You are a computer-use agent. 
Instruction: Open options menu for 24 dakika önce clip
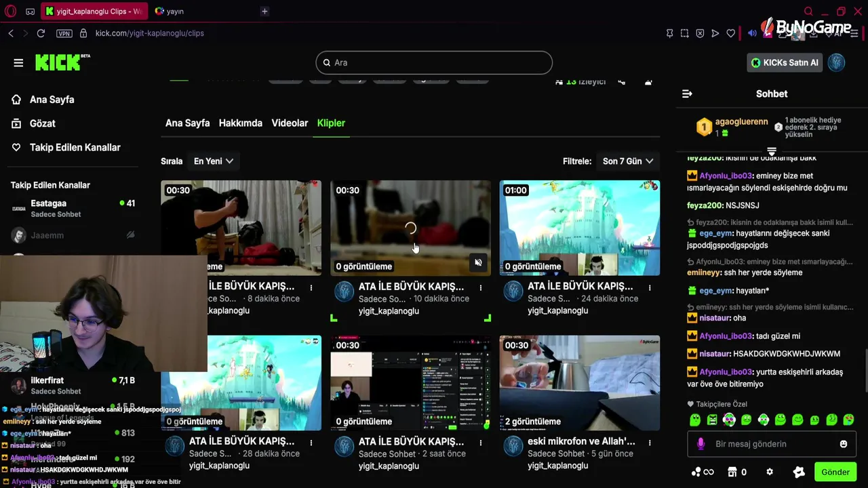(650, 288)
